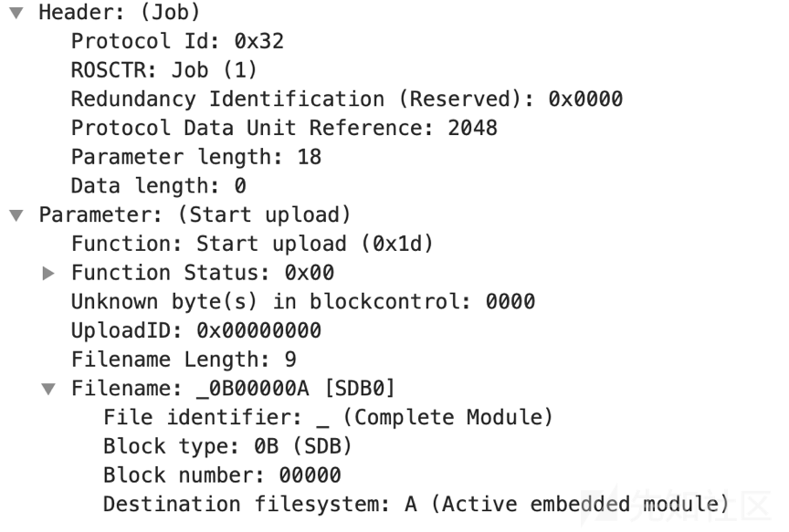Select the Data length 0 field

tap(159, 186)
